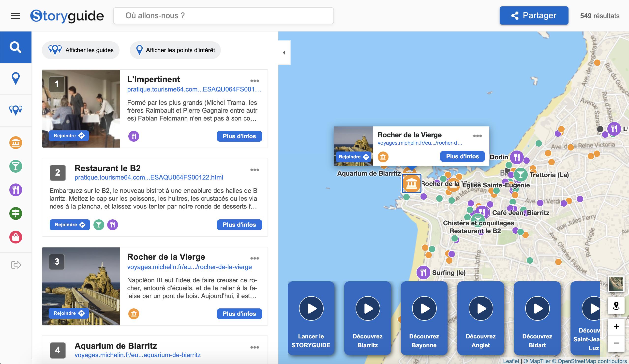Screen dimensions: 629x364
Task: Click Rejoindre on L'Impertinent photo
Action: tap(69, 136)
